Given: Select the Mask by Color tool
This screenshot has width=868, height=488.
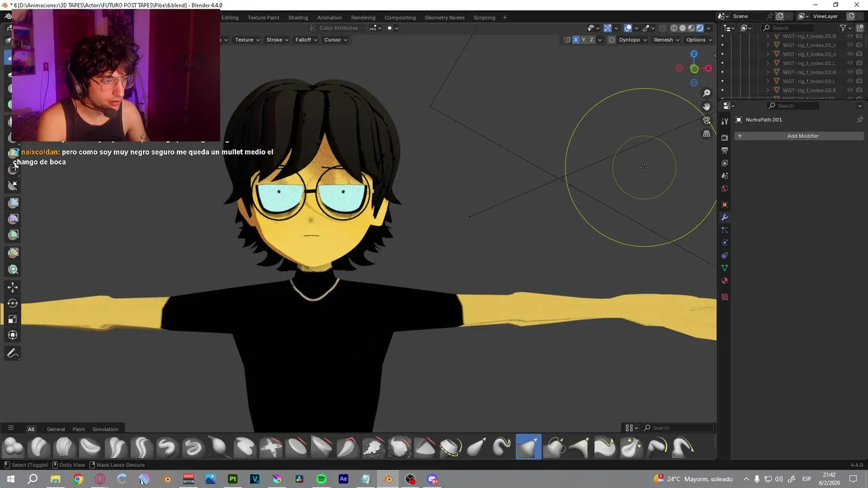Looking at the screenshot, I should (x=13, y=270).
